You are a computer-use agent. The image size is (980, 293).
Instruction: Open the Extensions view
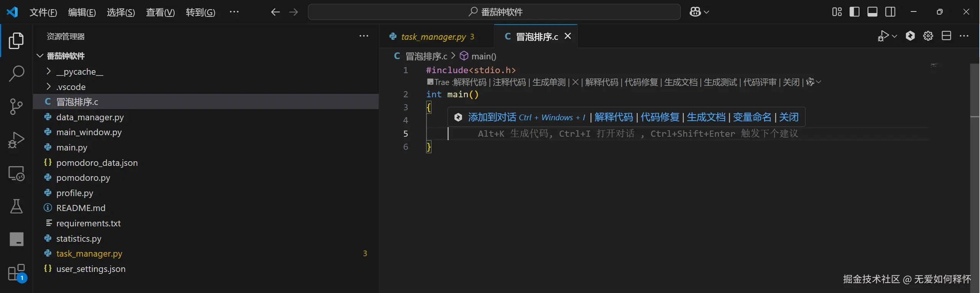pyautogui.click(x=16, y=273)
